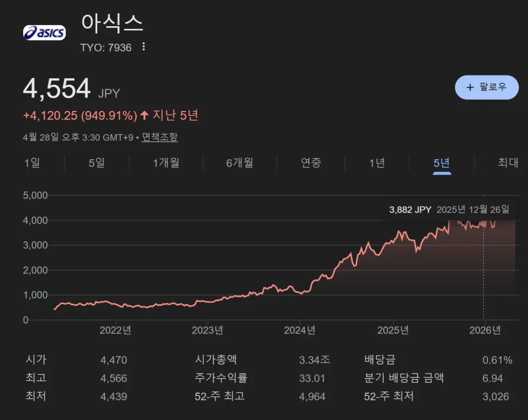Click the 팔로우 follow button

pyautogui.click(x=486, y=87)
